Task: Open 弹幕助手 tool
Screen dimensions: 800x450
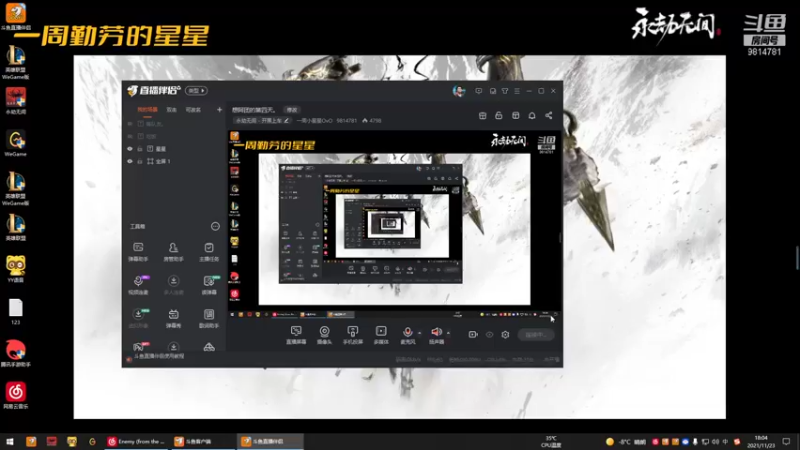Action: coord(138,252)
